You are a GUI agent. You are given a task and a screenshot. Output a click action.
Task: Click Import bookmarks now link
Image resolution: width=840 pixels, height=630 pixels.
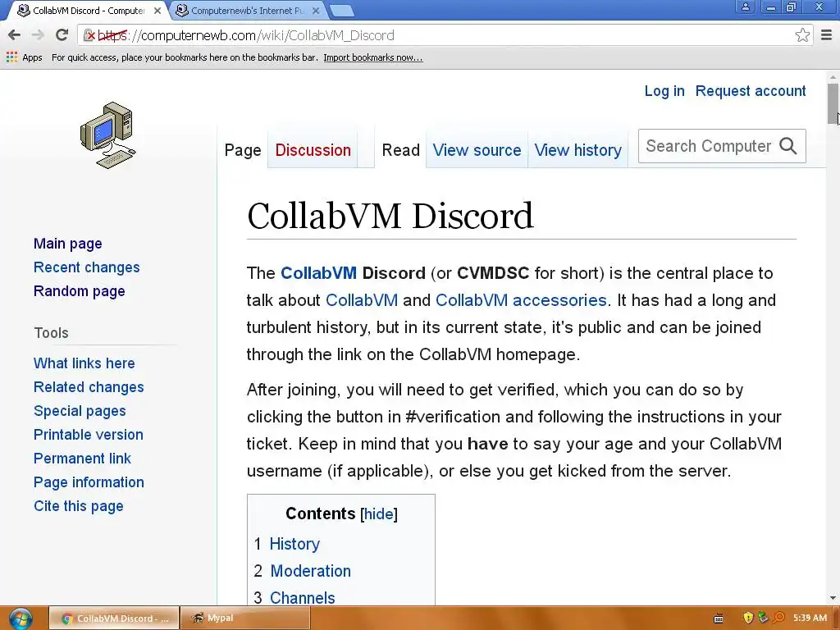pyautogui.click(x=373, y=57)
